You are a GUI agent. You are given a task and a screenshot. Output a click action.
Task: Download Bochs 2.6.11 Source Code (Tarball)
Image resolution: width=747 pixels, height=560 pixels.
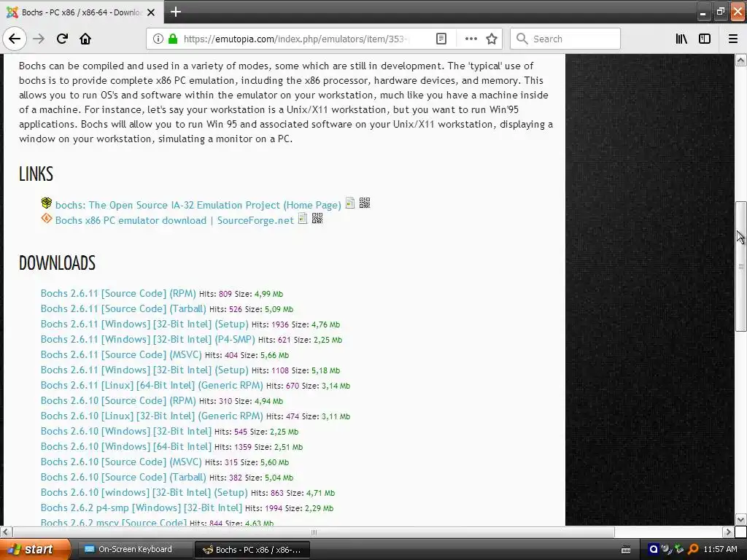(123, 308)
